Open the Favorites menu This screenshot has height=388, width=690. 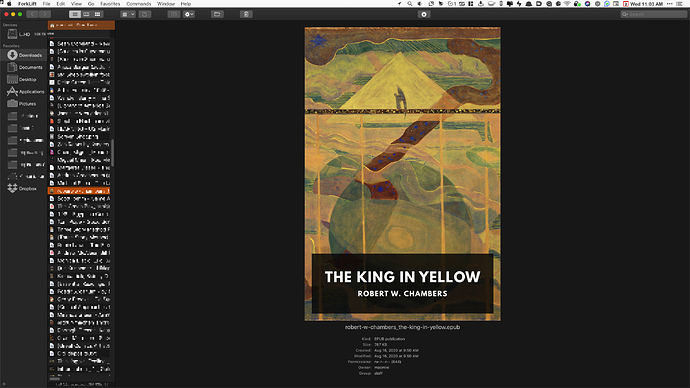point(110,4)
